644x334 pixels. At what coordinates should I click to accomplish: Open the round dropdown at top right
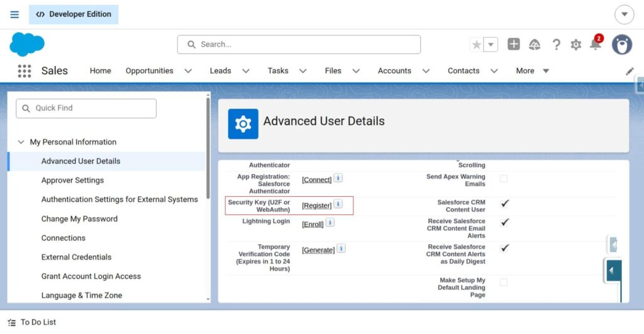point(625,14)
